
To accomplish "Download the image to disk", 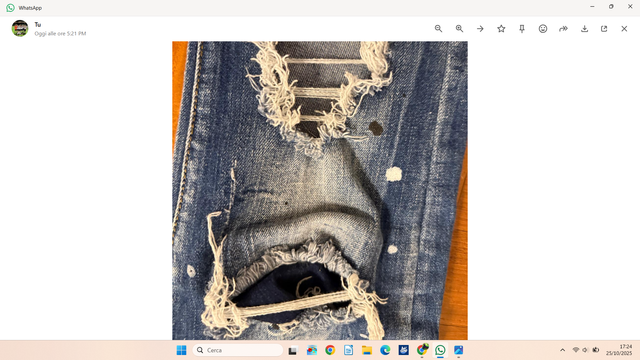I will [x=584, y=29].
